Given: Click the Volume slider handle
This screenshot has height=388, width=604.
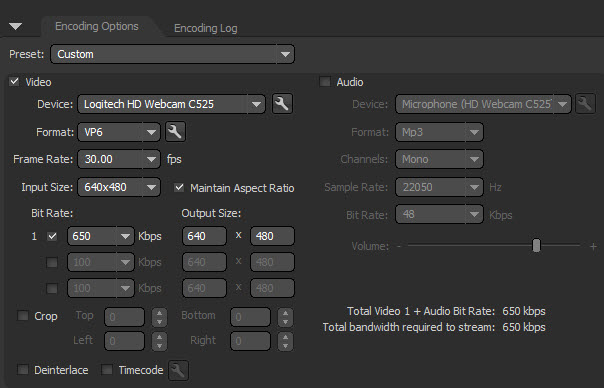Looking at the screenshot, I should 536,245.
